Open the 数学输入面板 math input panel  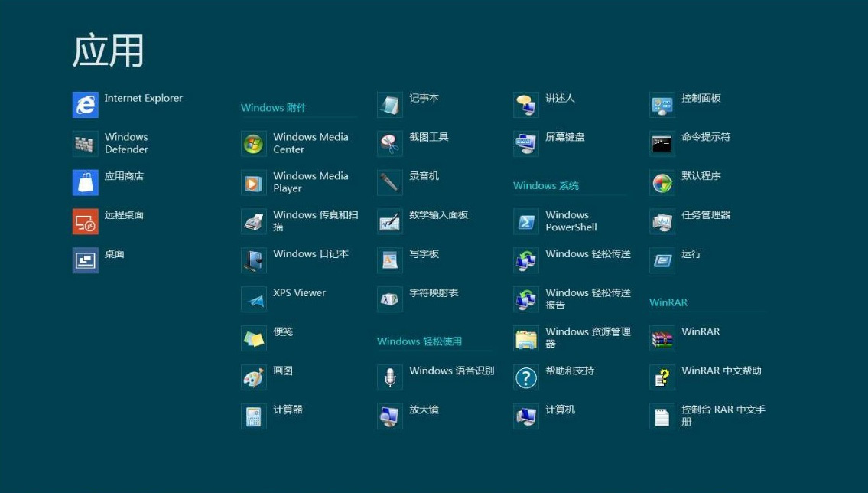coord(390,221)
